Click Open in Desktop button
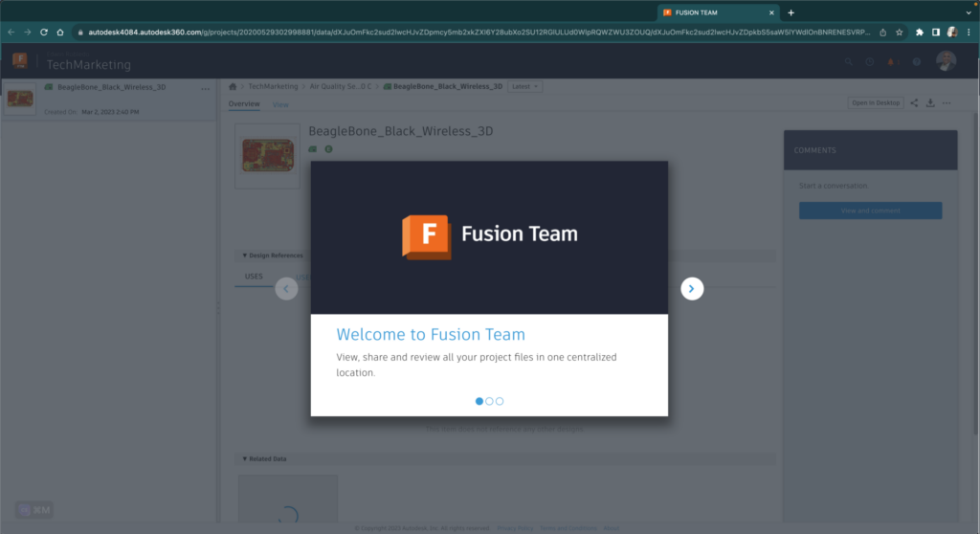The width and height of the screenshot is (980, 534). point(876,103)
